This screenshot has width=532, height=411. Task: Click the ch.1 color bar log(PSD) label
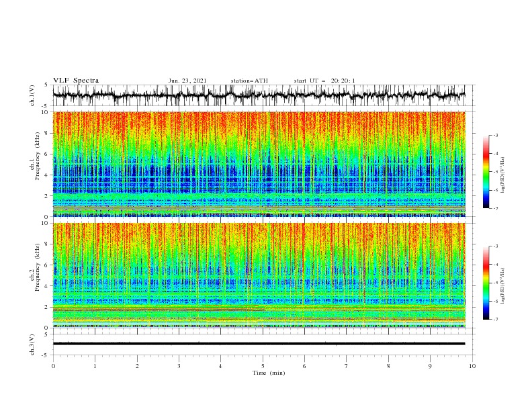tap(502, 175)
